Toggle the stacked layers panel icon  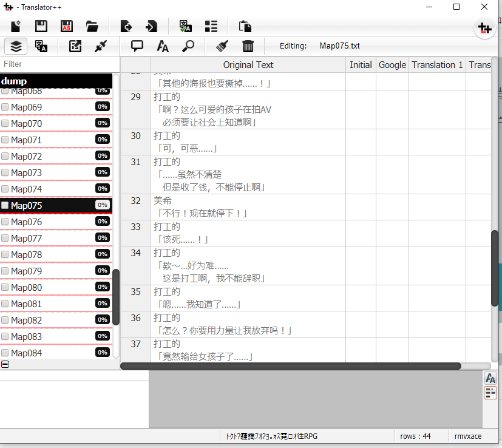tap(16, 46)
